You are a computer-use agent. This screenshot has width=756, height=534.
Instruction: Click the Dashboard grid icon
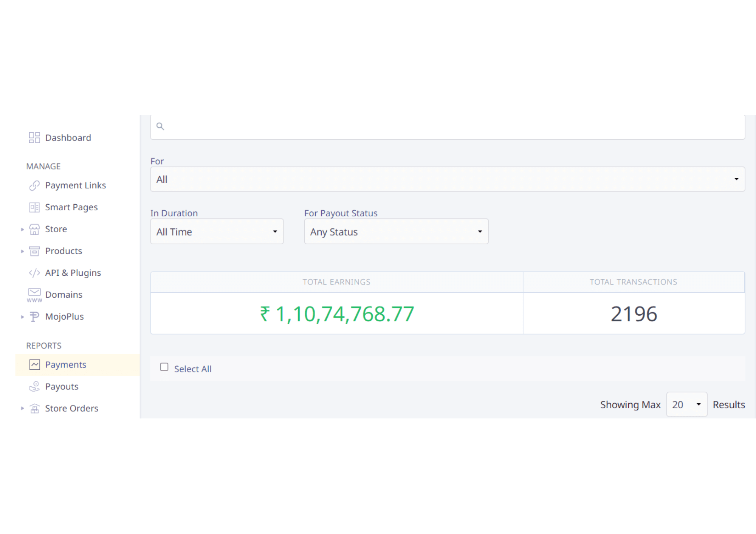click(34, 137)
